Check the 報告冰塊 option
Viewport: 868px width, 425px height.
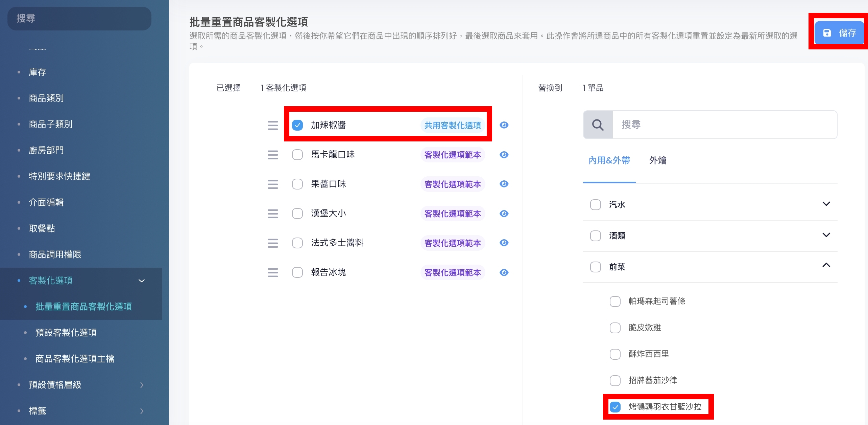coord(297,272)
